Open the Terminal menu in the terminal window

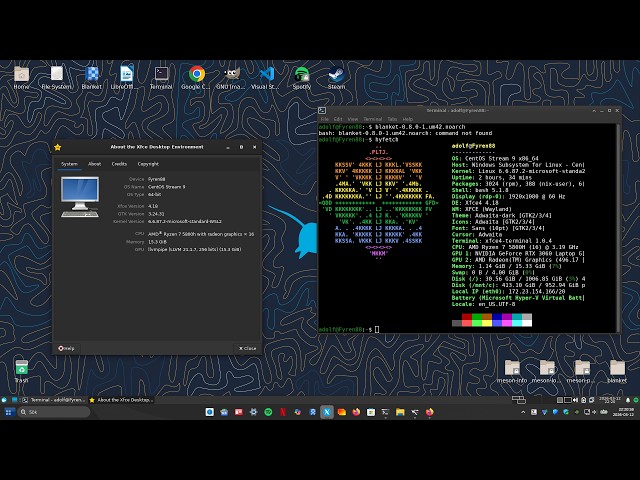pos(373,119)
